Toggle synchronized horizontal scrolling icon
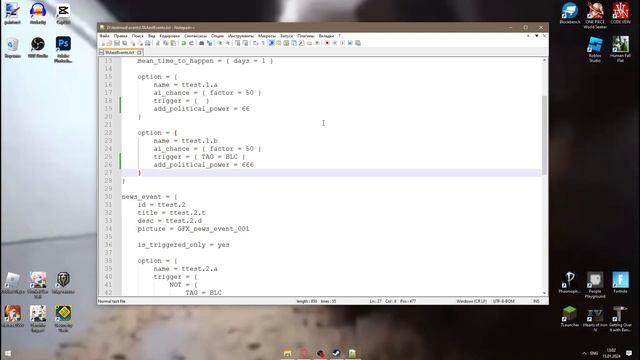 (245, 43)
